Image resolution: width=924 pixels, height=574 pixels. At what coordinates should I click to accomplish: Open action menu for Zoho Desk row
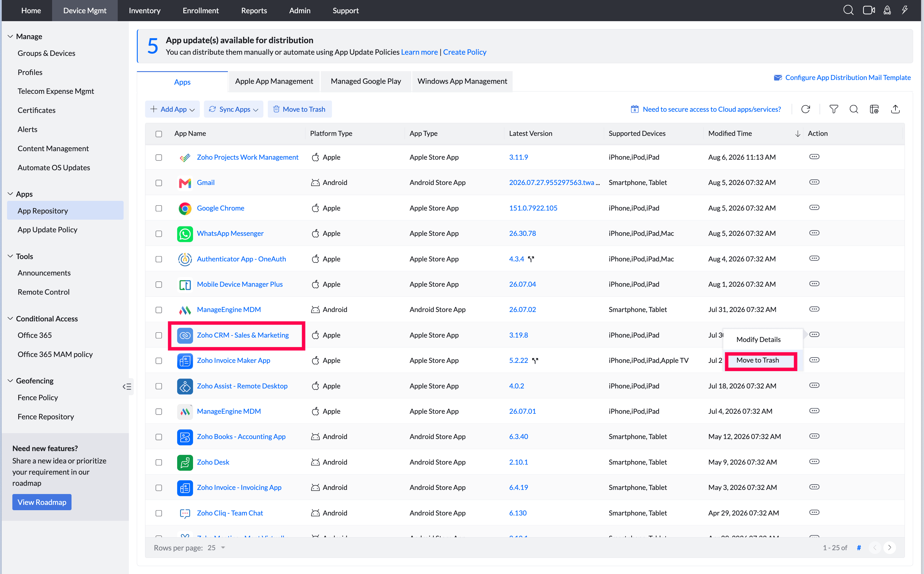point(814,462)
